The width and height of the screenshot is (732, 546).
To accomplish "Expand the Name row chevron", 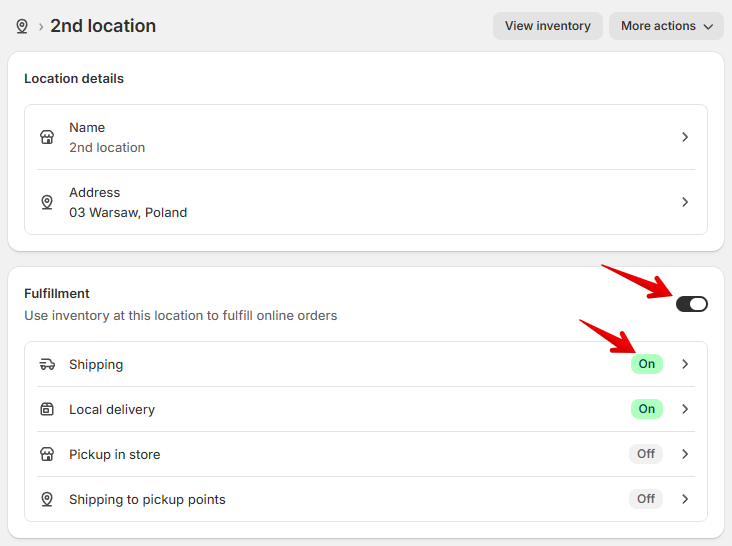I will (685, 137).
